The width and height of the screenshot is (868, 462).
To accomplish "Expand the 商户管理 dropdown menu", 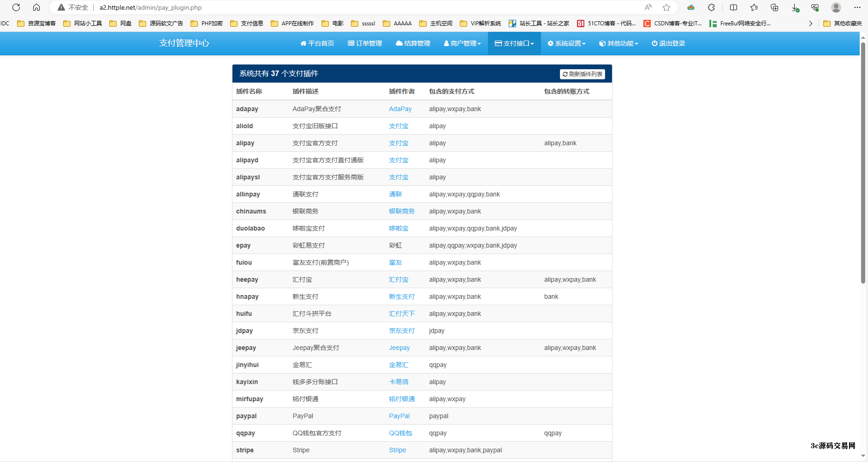I will click(x=462, y=43).
